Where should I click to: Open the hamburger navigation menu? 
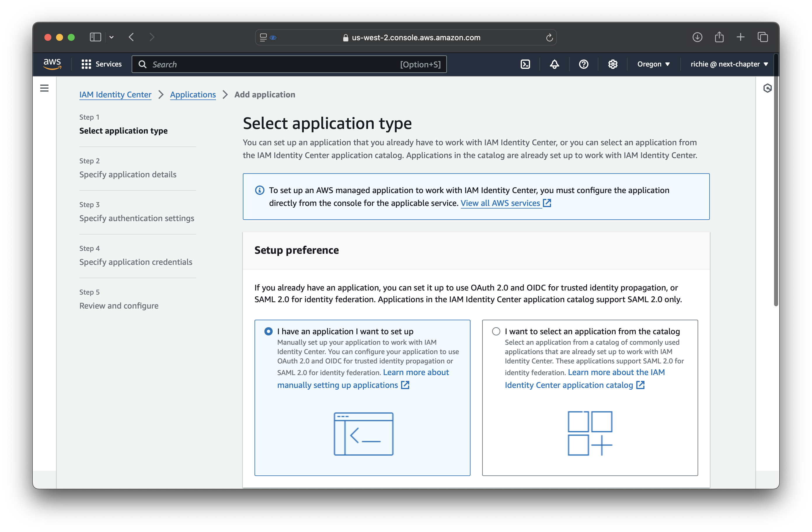[44, 88]
